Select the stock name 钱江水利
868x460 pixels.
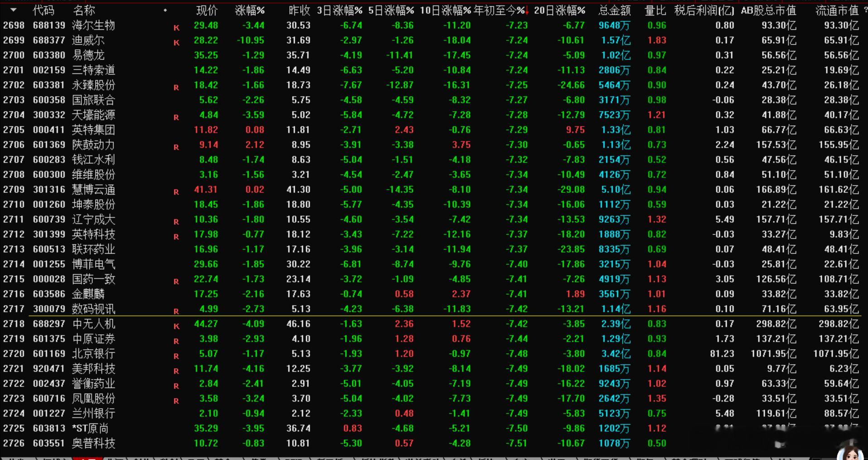coord(94,160)
